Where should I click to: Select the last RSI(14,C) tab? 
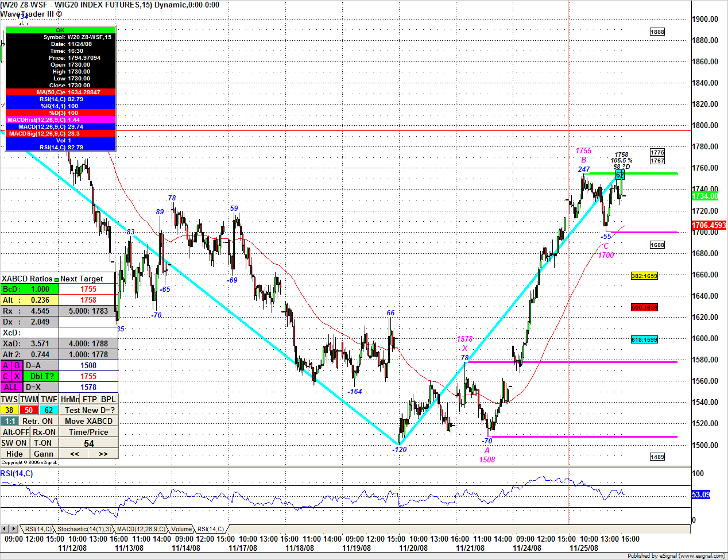point(211,529)
